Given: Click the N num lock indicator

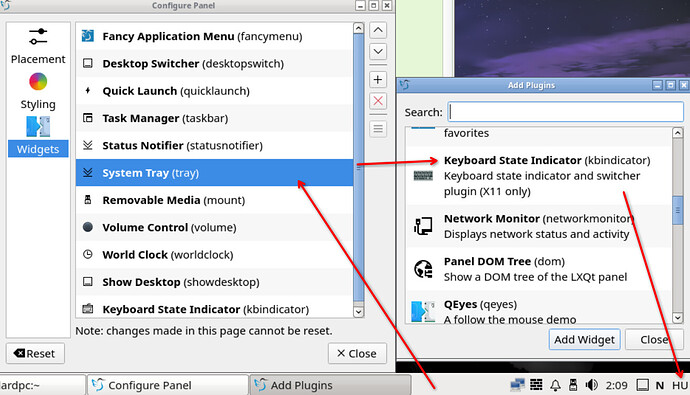Looking at the screenshot, I should (660, 385).
